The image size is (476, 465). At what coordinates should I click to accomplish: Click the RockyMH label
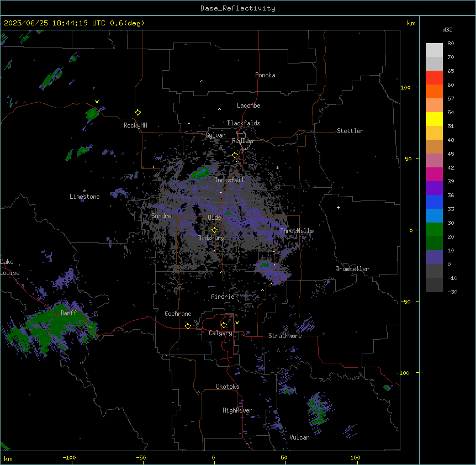pos(135,125)
